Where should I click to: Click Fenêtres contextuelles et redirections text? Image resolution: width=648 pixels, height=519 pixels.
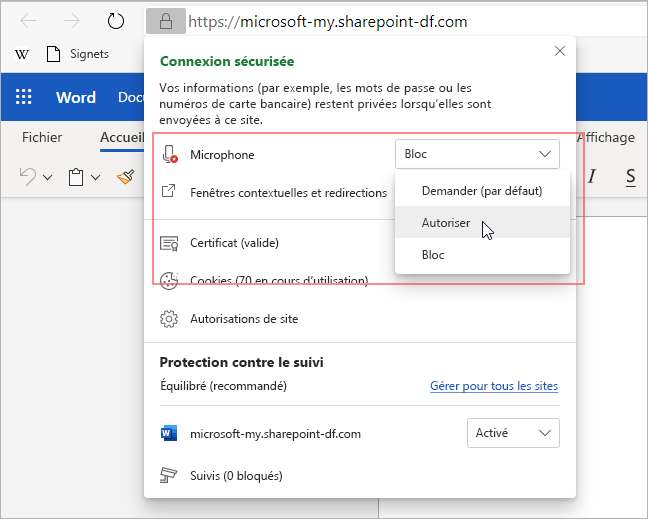tap(288, 193)
